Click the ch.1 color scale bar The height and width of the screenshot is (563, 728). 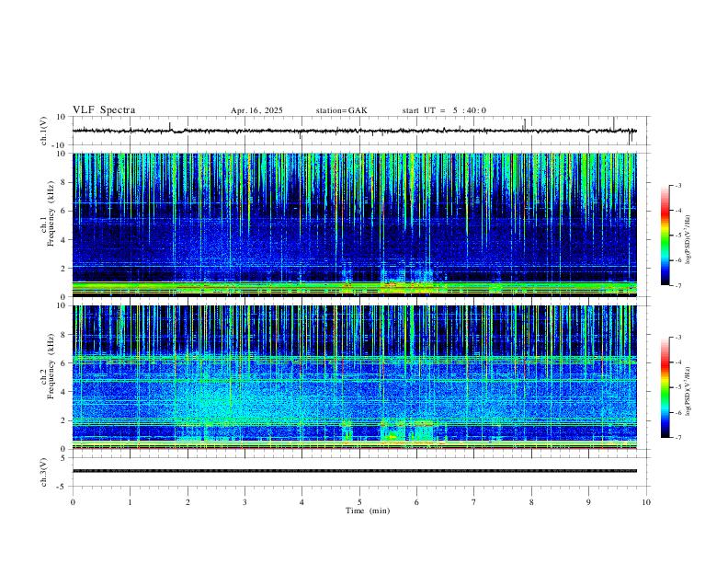tap(665, 236)
